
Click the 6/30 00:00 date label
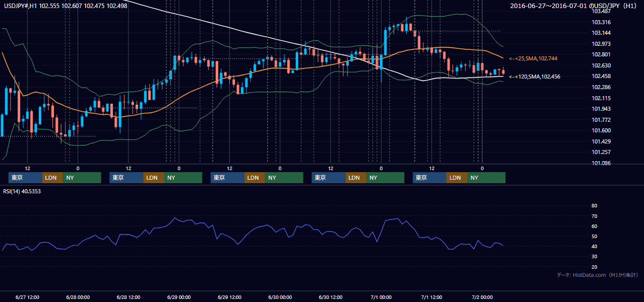point(280,297)
